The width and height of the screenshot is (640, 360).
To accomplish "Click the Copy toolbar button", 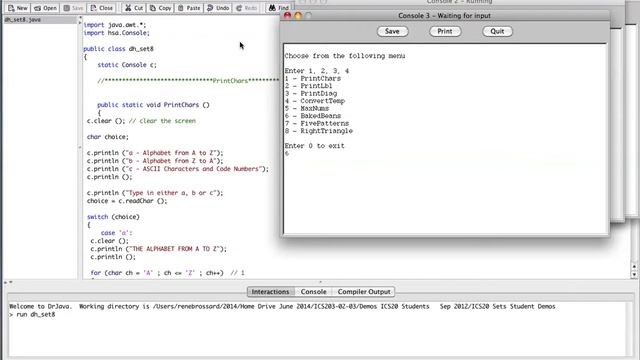I will [x=160, y=8].
